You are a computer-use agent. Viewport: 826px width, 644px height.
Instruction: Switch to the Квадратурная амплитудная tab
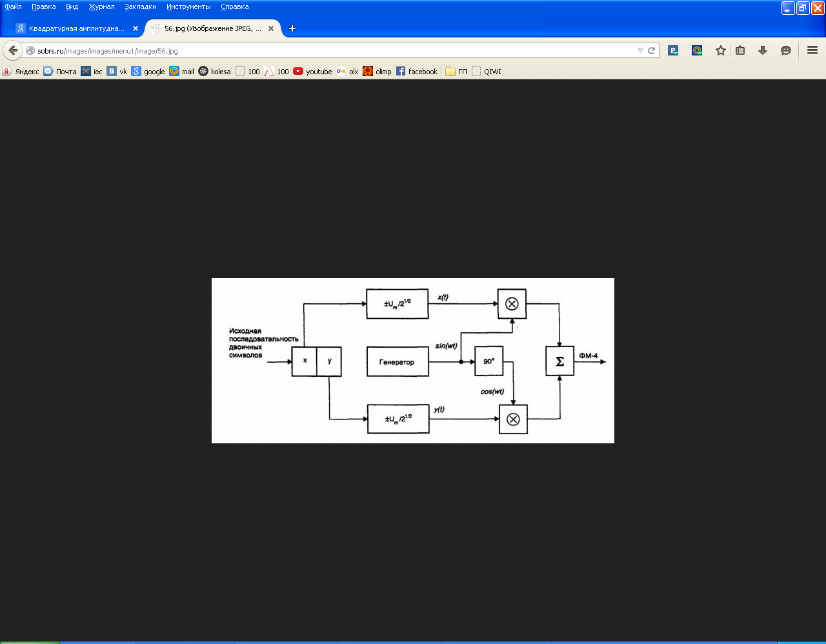point(76,28)
